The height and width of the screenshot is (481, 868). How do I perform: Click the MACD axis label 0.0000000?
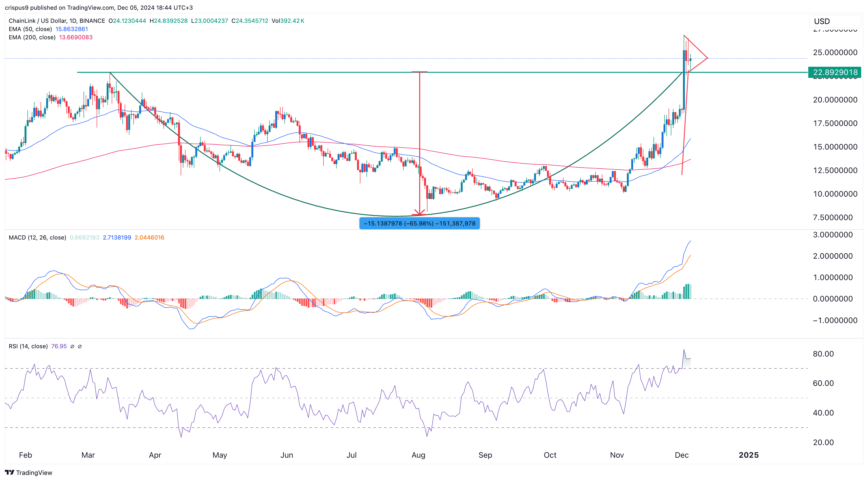pyautogui.click(x=833, y=299)
